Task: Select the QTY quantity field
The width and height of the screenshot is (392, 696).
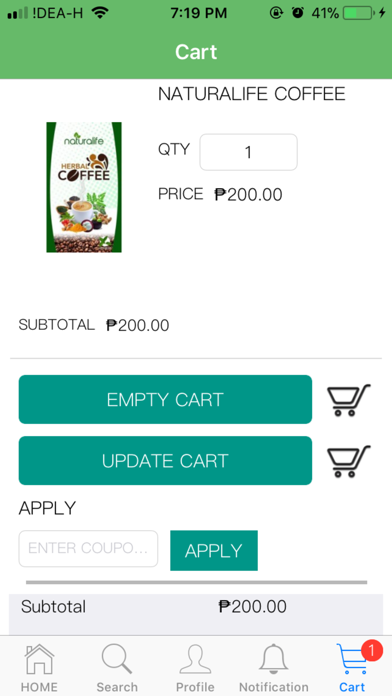Action: 249,152
